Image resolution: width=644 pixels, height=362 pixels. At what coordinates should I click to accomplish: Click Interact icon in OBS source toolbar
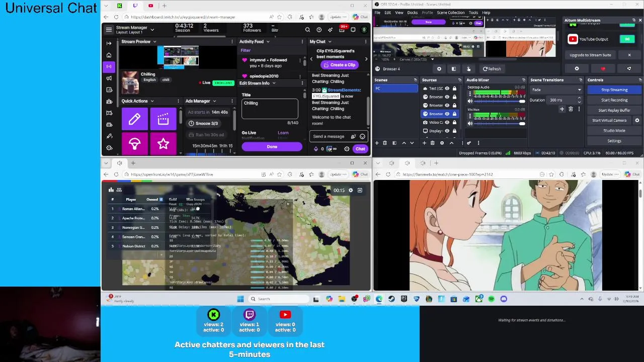coord(468,69)
